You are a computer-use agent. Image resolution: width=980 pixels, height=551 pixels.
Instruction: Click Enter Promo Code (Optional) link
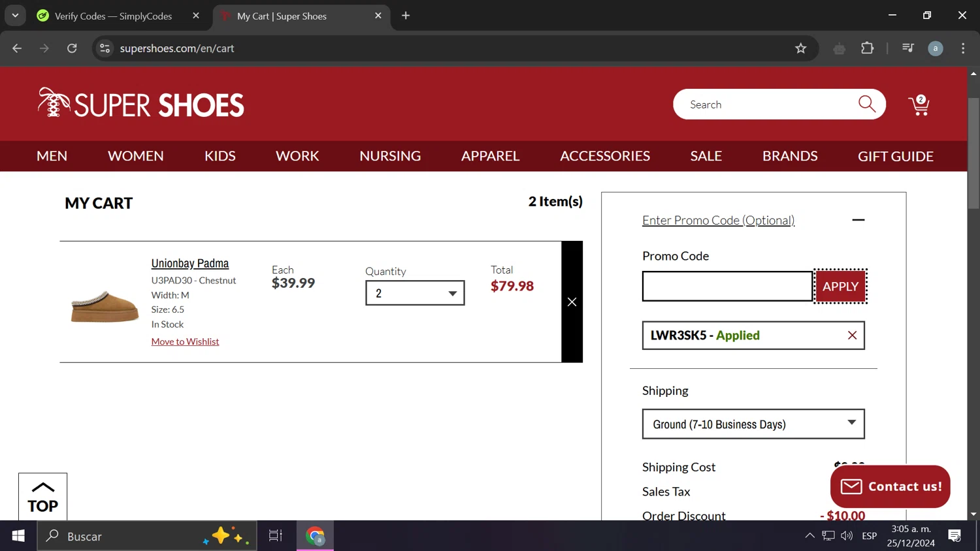click(718, 220)
